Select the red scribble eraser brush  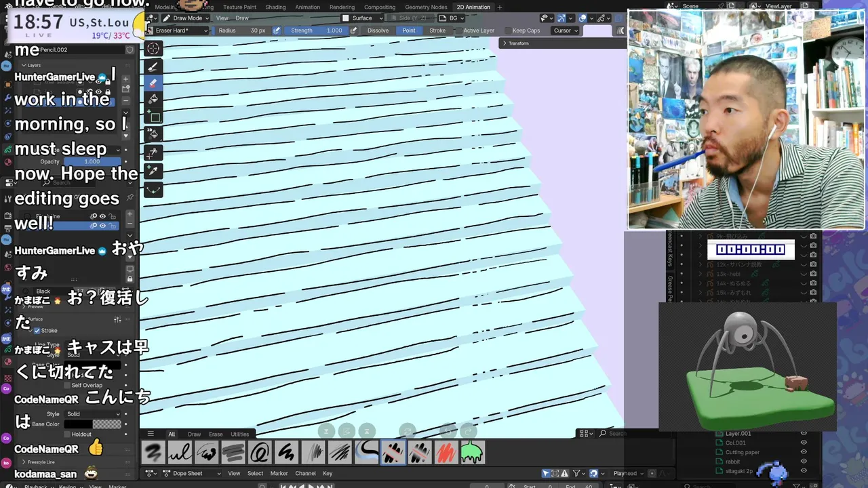click(446, 452)
